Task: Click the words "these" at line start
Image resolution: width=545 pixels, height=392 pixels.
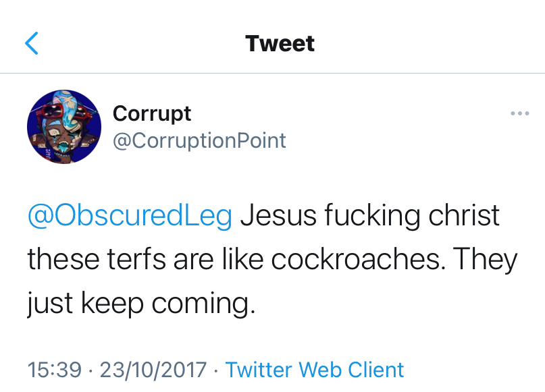Action: (60, 260)
